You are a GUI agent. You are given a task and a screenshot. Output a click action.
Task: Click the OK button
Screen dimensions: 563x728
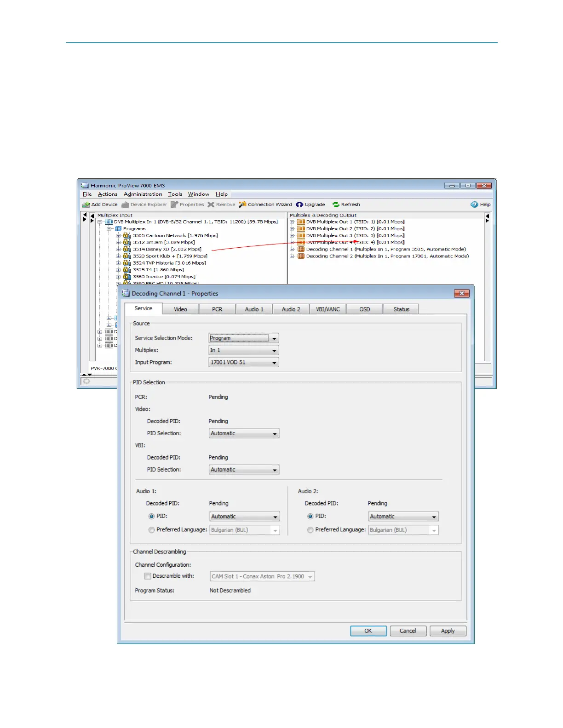tap(368, 631)
